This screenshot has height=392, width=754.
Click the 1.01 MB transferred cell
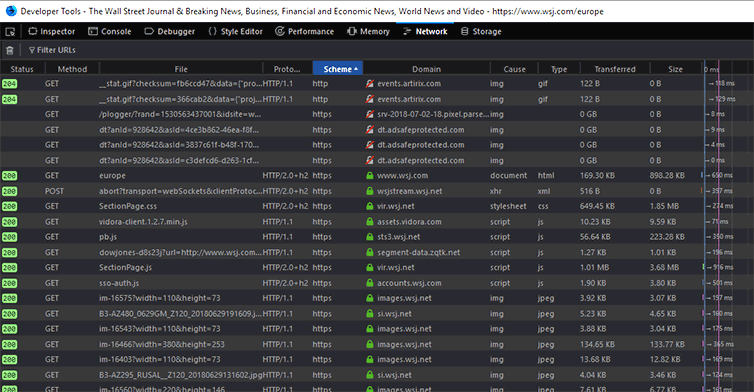[594, 267]
